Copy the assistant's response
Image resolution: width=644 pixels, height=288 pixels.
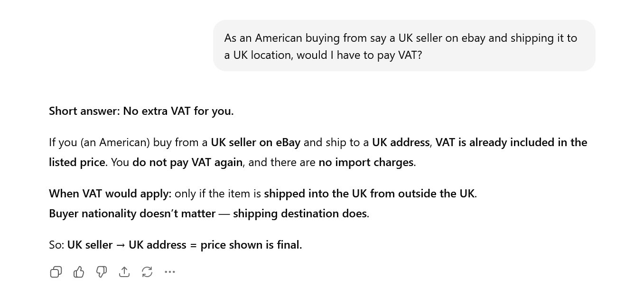[x=56, y=272]
